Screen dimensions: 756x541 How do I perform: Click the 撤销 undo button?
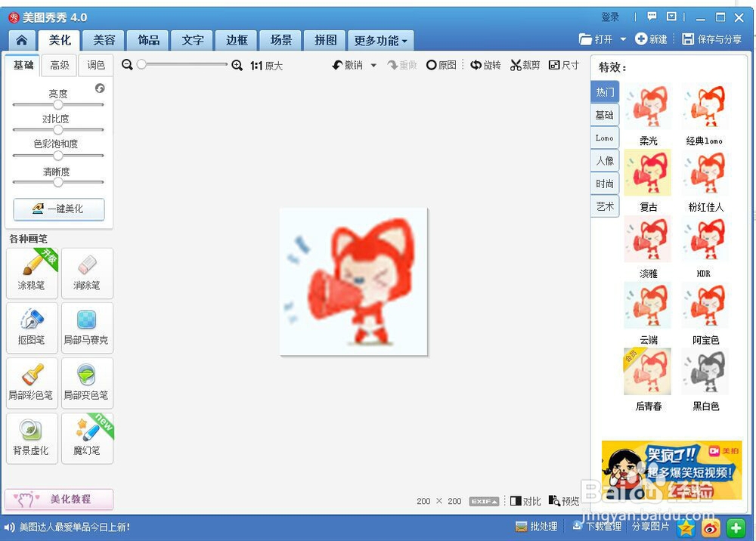click(348, 65)
